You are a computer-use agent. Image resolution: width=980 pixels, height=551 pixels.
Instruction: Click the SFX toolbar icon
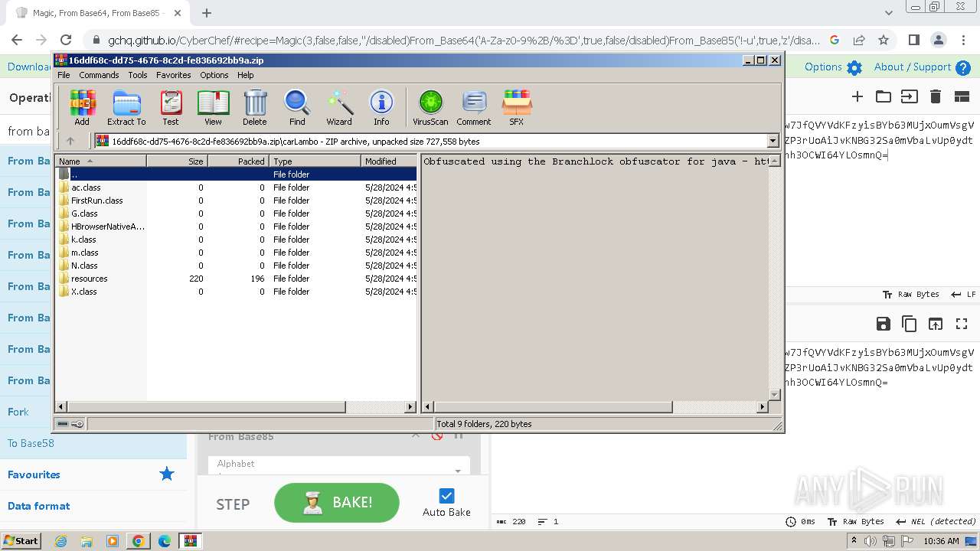(517, 107)
